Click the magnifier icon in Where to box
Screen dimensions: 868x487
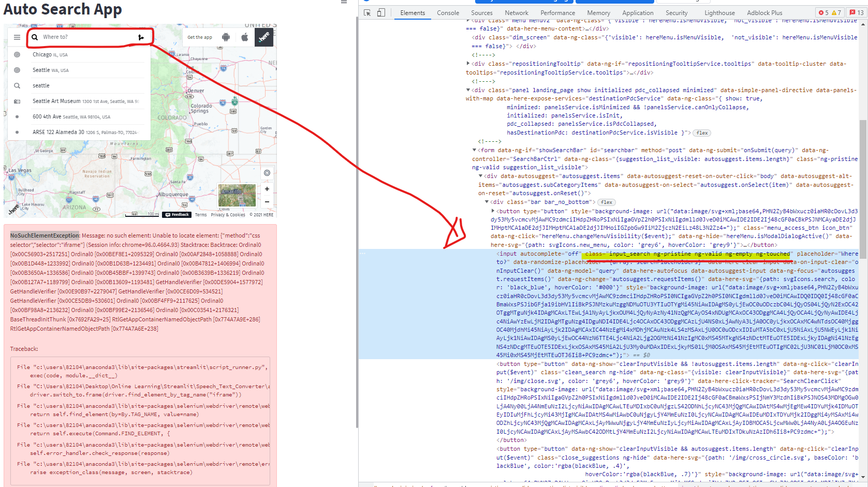(x=35, y=37)
